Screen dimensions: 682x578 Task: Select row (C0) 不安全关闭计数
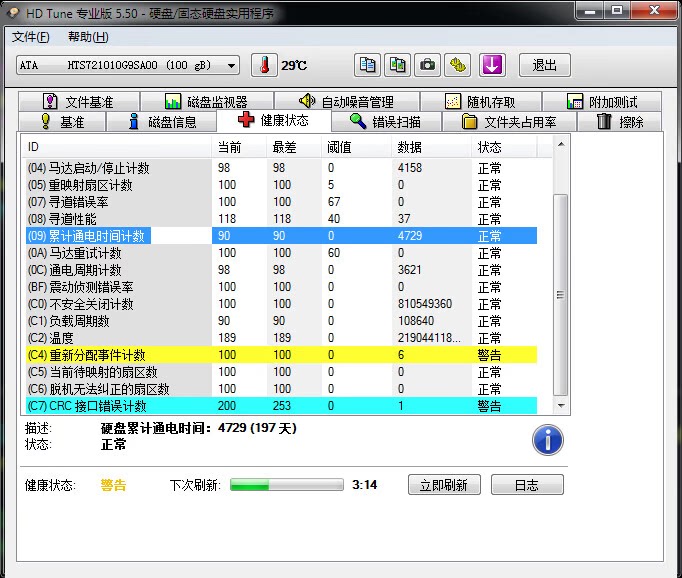(281, 304)
